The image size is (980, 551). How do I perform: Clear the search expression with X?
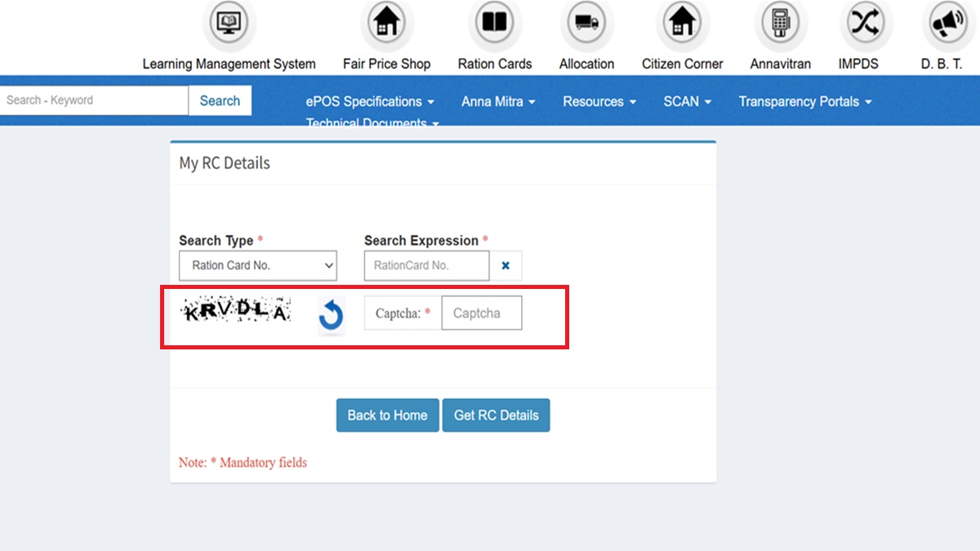pyautogui.click(x=506, y=266)
